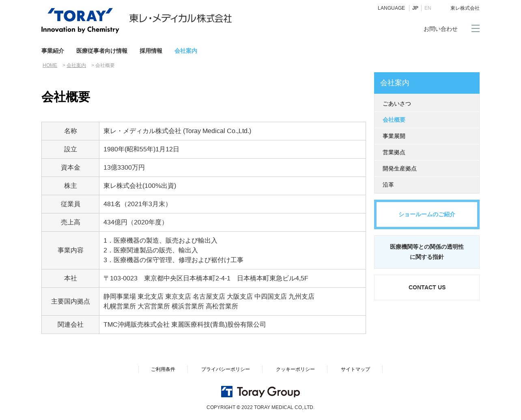Click the line 医療機器の保守管理、修理および据付け工事
Viewport: 521px width, 420px height.
174,260
